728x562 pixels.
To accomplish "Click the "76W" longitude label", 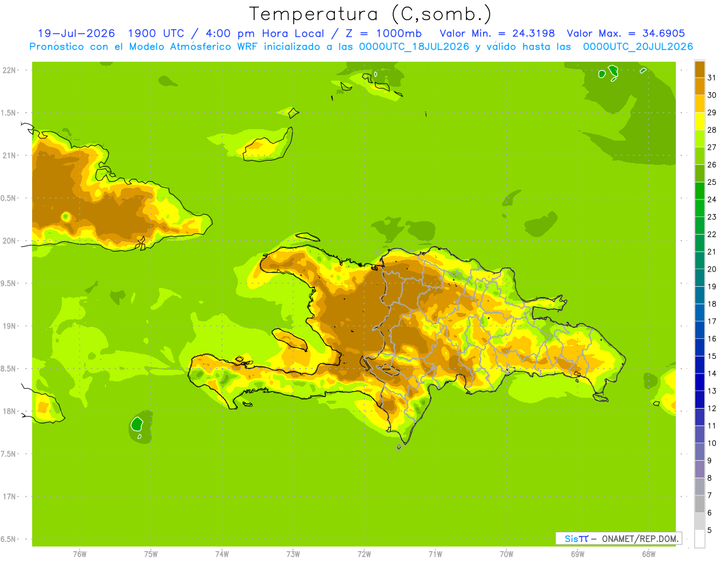I will point(79,554).
